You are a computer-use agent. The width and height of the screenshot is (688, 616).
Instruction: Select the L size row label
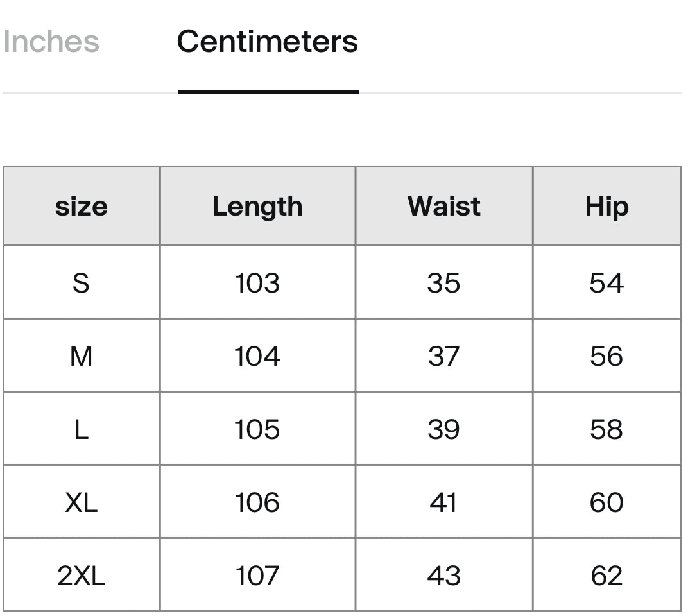click(82, 429)
